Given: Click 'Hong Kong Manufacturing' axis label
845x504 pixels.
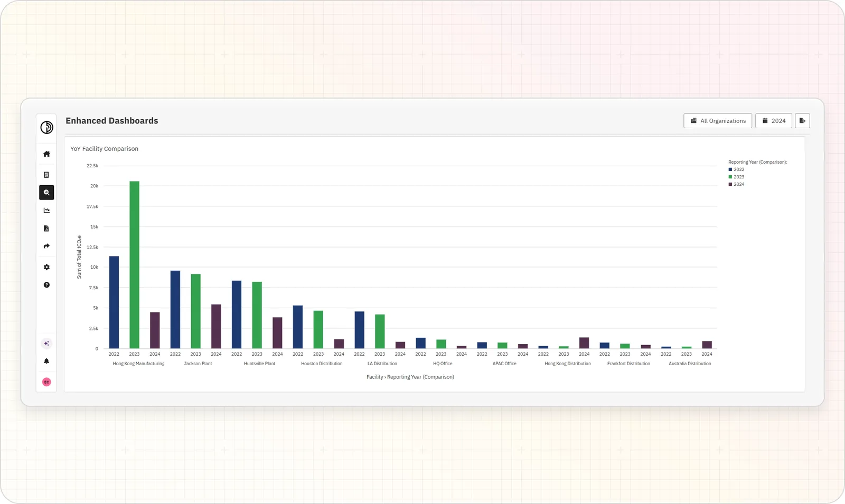Looking at the screenshot, I should (x=138, y=364).
